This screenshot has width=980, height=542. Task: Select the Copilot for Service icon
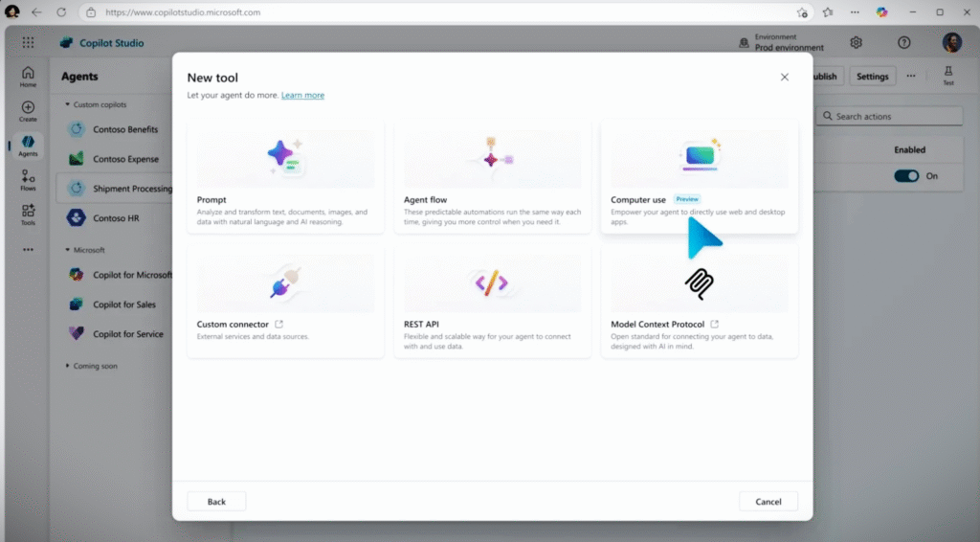click(77, 333)
